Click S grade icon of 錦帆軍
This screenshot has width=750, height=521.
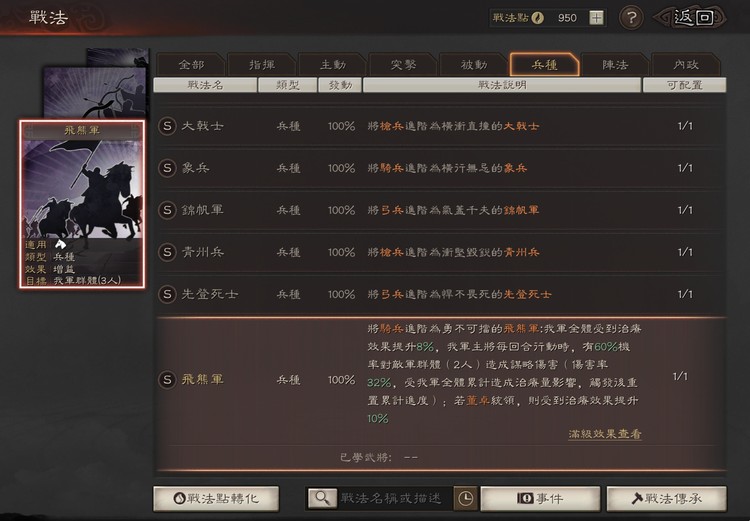[x=167, y=210]
